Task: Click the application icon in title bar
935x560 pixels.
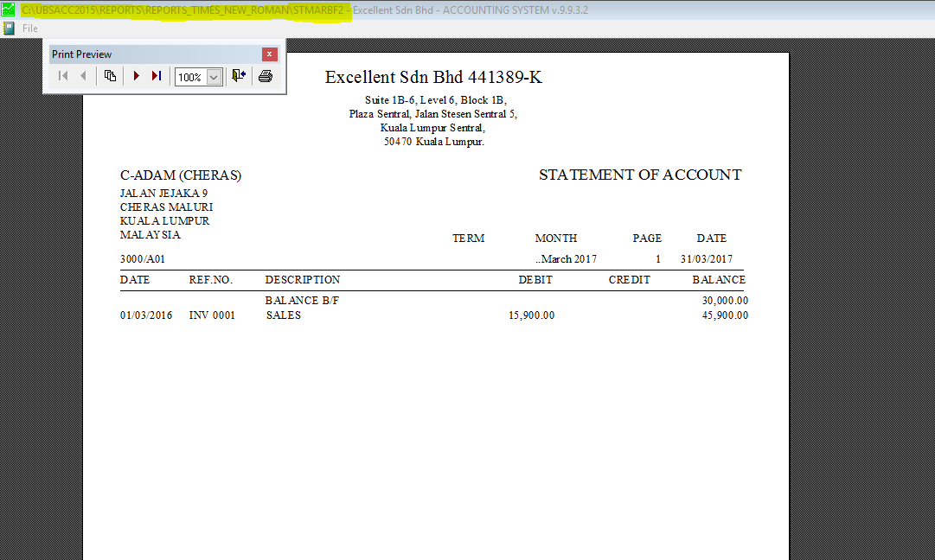Action: coord(9,10)
